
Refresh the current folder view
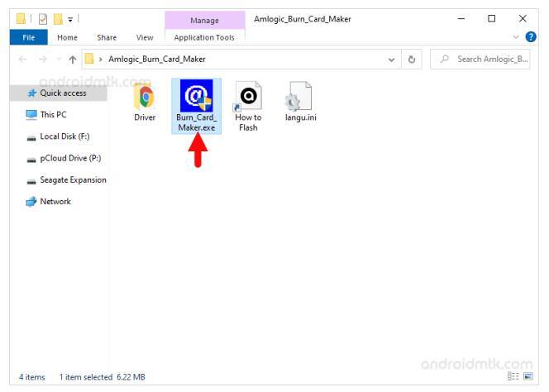tap(412, 60)
